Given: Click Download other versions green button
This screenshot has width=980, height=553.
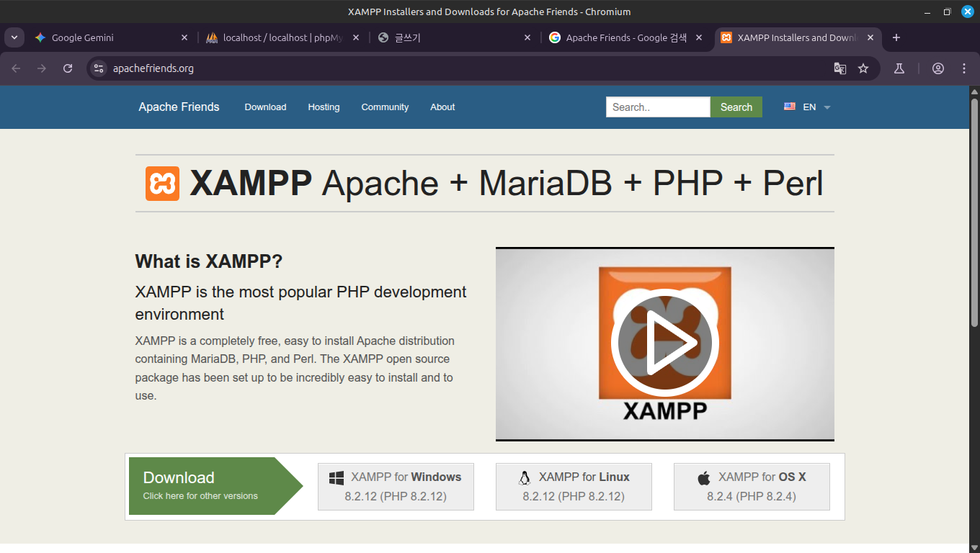Looking at the screenshot, I should [215, 486].
